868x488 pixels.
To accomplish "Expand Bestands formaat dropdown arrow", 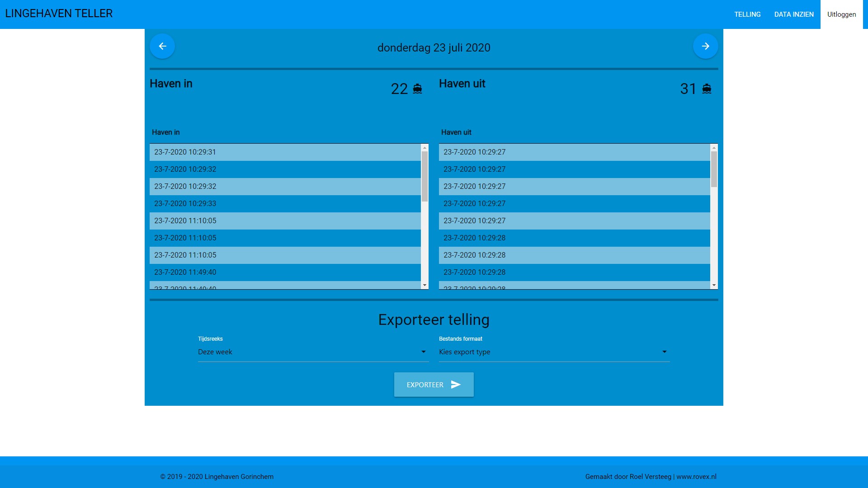I will (x=664, y=352).
